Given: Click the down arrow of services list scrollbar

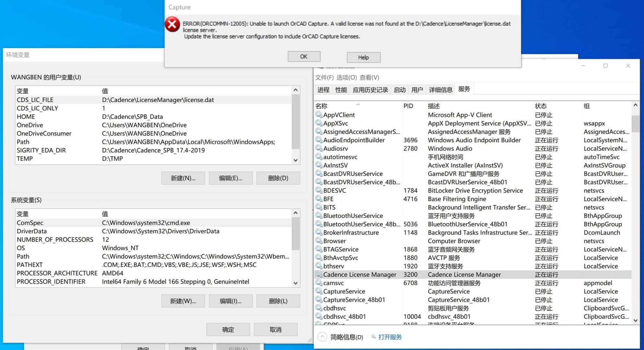Looking at the screenshot, I should point(636,320).
